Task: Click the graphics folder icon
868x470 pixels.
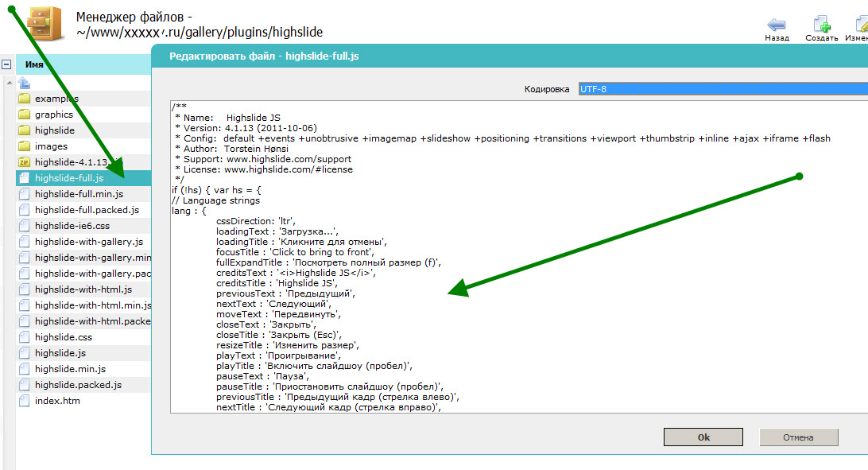Action: [x=24, y=115]
